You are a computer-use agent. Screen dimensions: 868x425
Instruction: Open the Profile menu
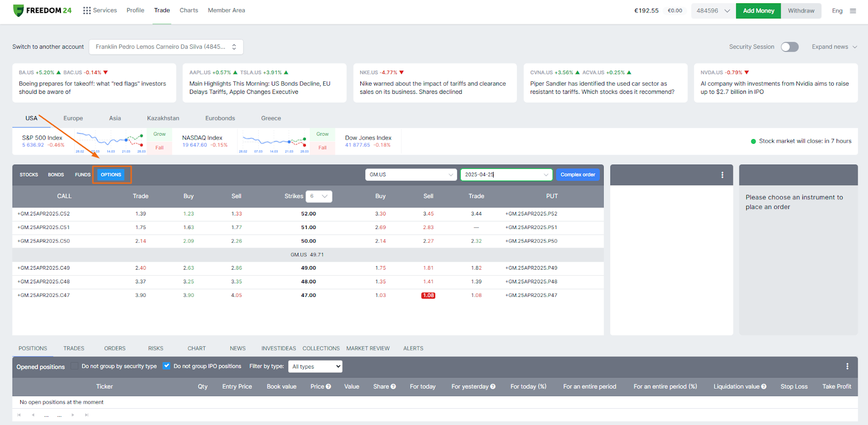(135, 10)
